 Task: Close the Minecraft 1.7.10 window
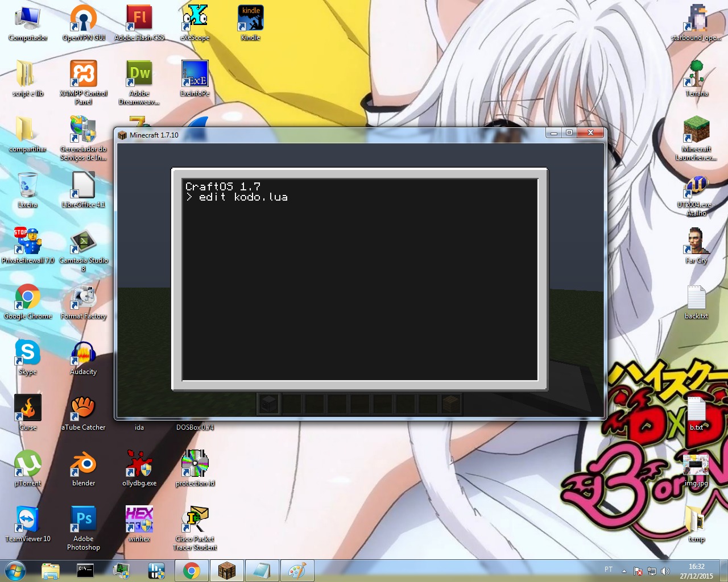coord(590,132)
